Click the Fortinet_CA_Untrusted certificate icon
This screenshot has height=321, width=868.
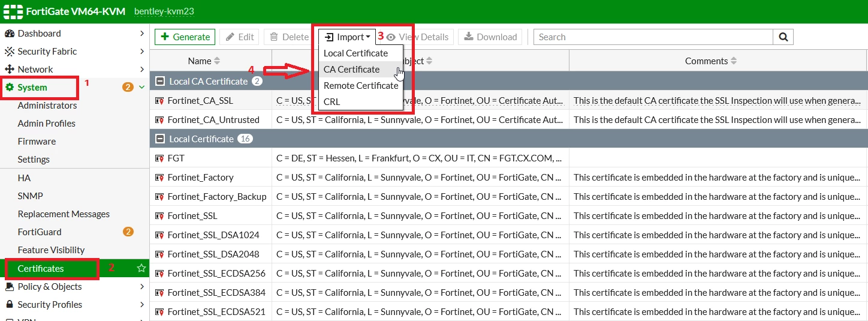159,120
